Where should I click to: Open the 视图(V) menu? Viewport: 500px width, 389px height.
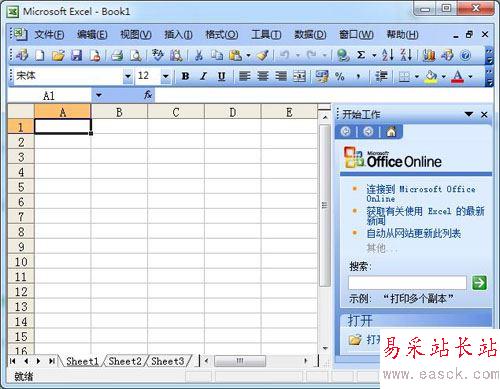point(136,34)
